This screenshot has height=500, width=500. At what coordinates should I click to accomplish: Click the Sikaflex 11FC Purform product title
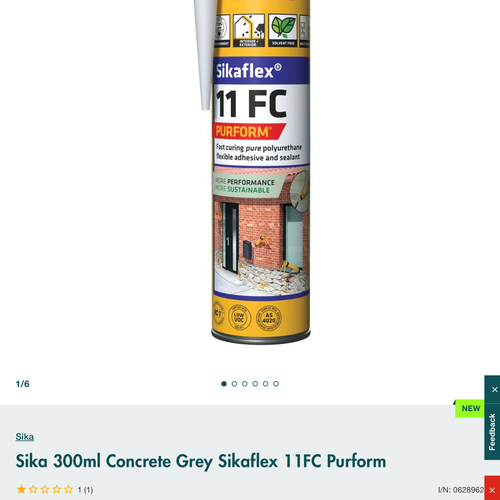[x=201, y=462]
